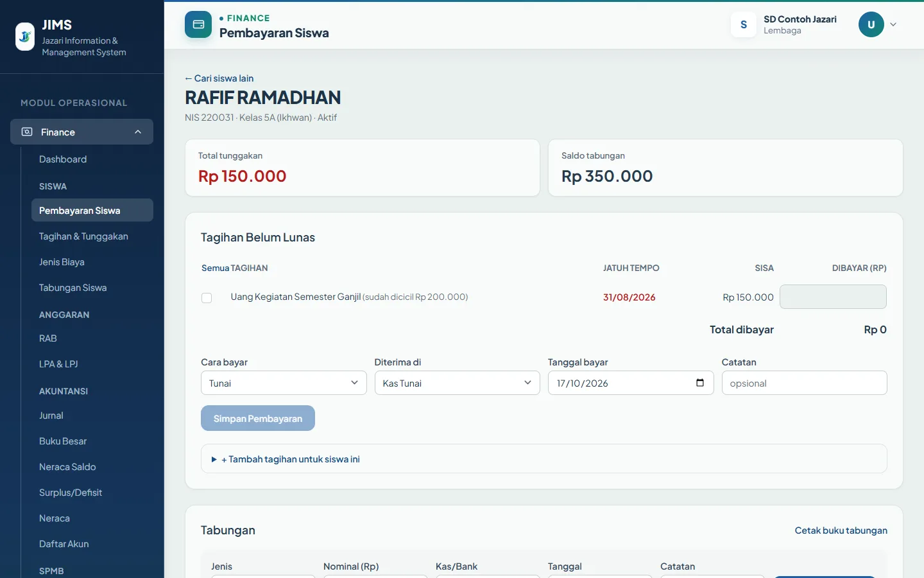Click the Dibayar amount input field
The image size is (924, 578).
pyautogui.click(x=833, y=297)
